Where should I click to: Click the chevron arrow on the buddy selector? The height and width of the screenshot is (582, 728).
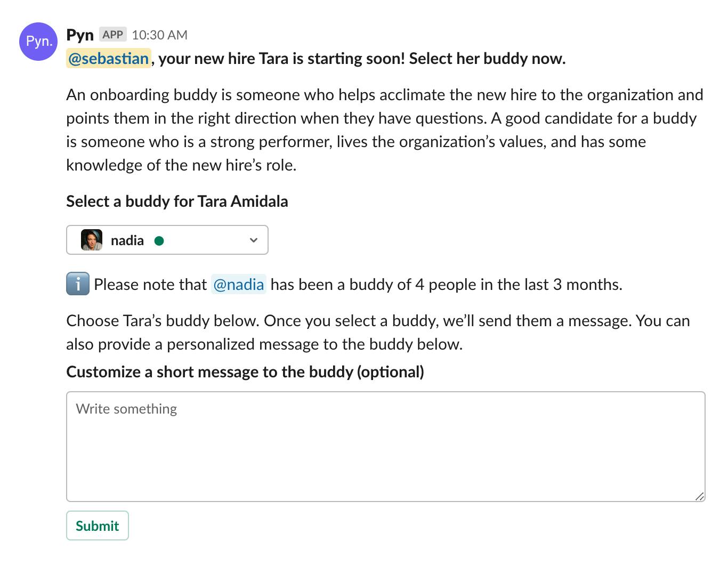coord(253,240)
